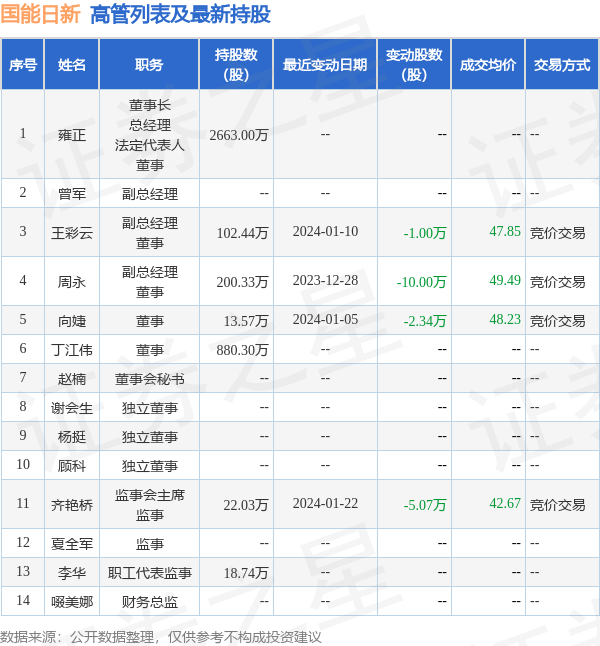The image size is (600, 646).
Task: Click the -2.34万 change value
Action: tap(424, 321)
